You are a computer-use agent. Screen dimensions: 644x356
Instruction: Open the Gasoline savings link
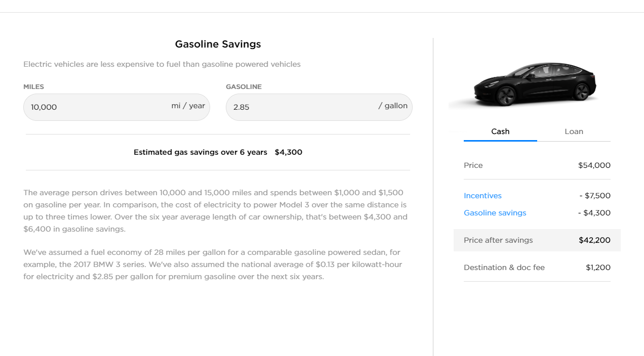[x=495, y=213]
